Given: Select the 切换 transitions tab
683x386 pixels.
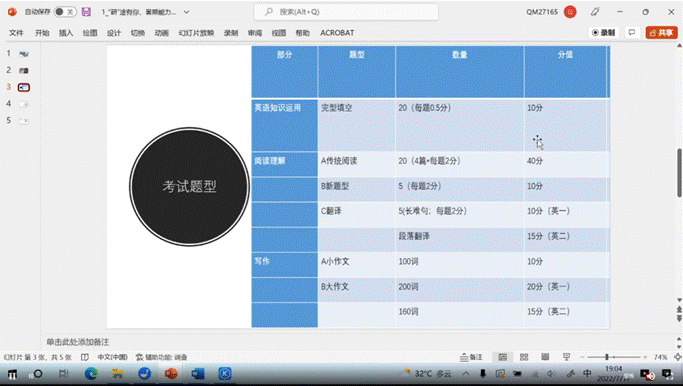Looking at the screenshot, I should (138, 33).
